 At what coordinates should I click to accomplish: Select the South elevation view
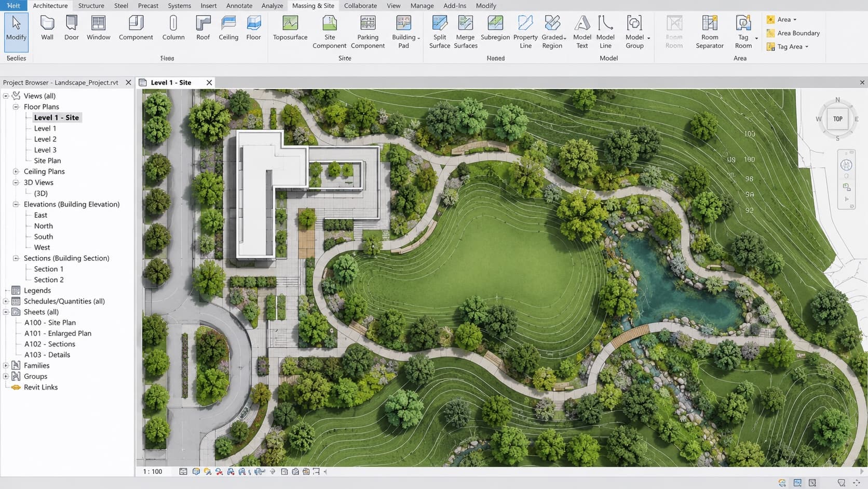(43, 236)
